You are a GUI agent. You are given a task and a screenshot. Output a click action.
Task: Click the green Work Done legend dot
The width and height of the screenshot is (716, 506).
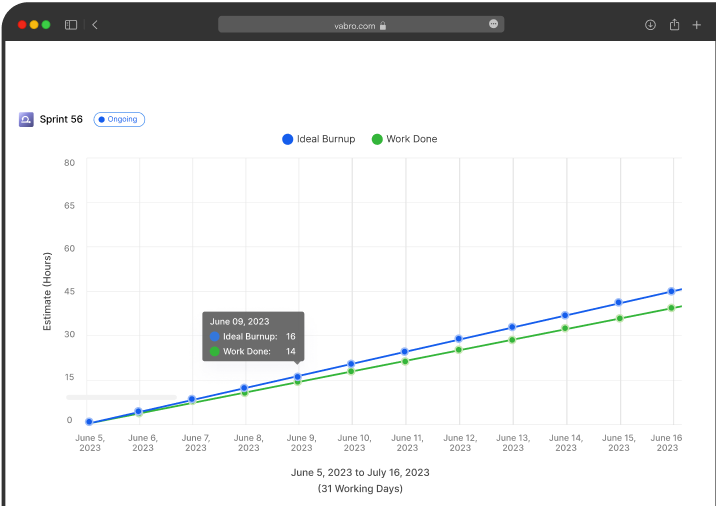pos(377,139)
